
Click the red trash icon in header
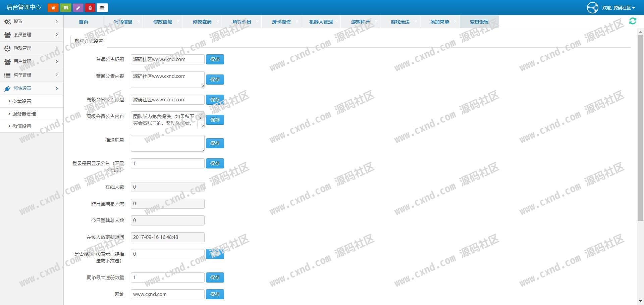coord(90,8)
